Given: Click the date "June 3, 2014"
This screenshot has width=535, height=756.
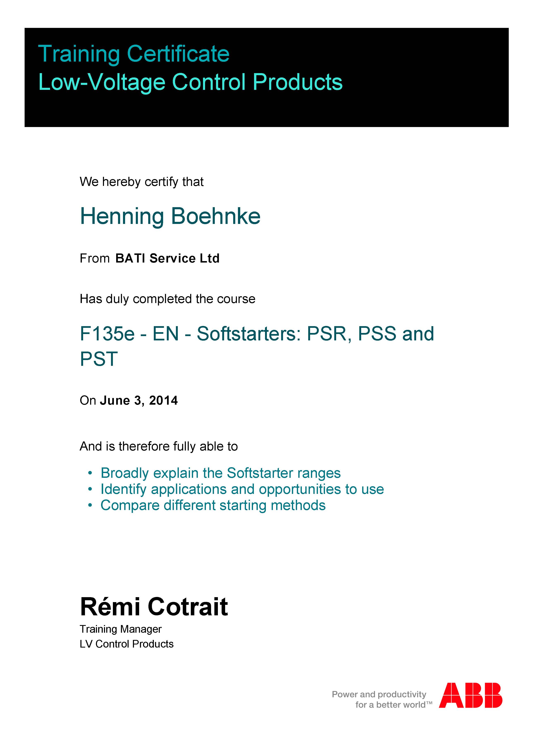Looking at the screenshot, I should [139, 401].
